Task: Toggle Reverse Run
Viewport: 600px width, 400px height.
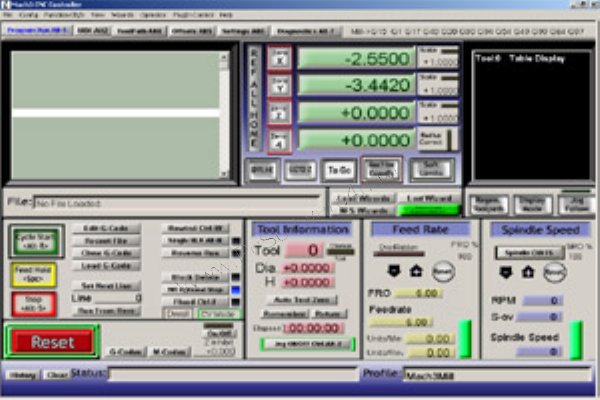Action: [195, 253]
